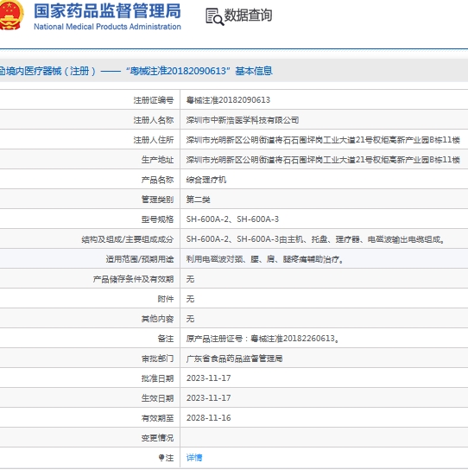Click the 适用范围/预期用途 label
The width and height of the screenshot is (468, 476).
click(140, 259)
